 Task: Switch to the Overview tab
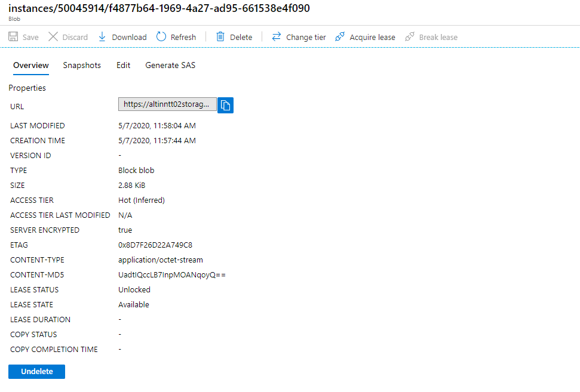(31, 65)
